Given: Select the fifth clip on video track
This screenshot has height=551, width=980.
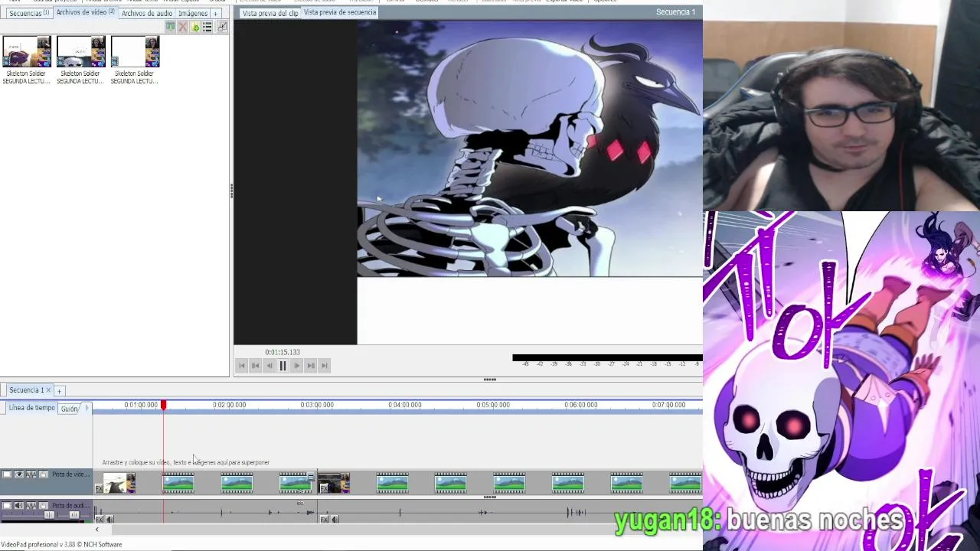Looking at the screenshot, I should (x=334, y=483).
